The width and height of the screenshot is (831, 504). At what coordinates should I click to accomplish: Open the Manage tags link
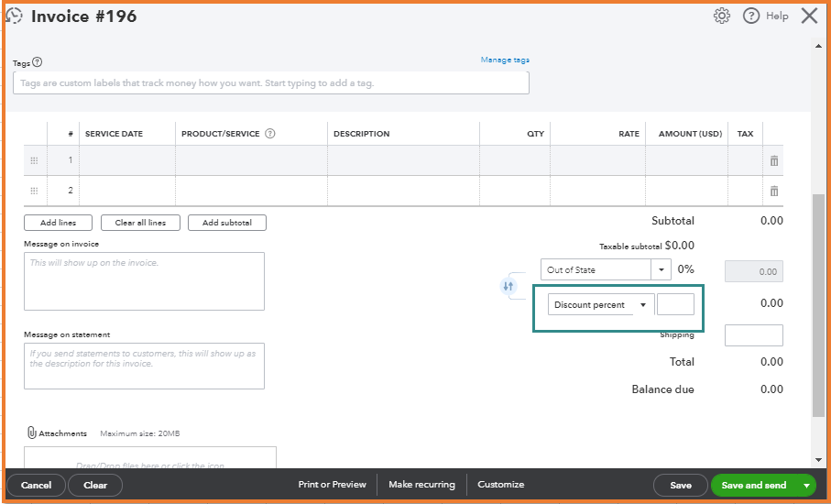(x=505, y=60)
